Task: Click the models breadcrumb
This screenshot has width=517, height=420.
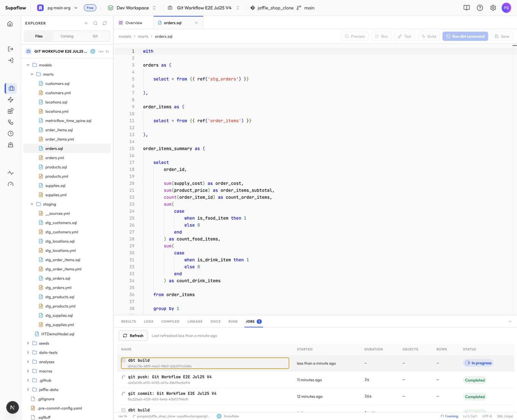Action: coord(125,36)
